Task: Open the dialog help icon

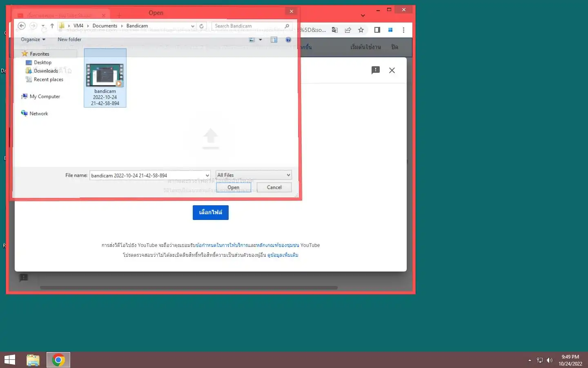Action: 288,40
